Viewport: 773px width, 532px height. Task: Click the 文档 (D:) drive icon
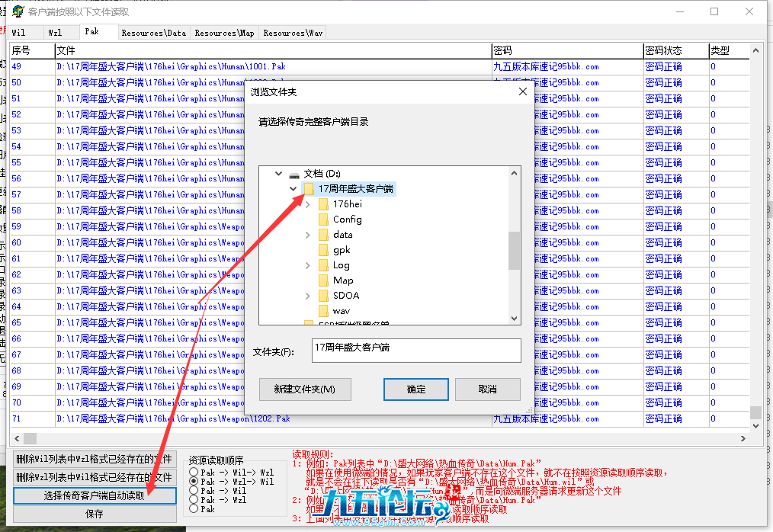point(294,174)
